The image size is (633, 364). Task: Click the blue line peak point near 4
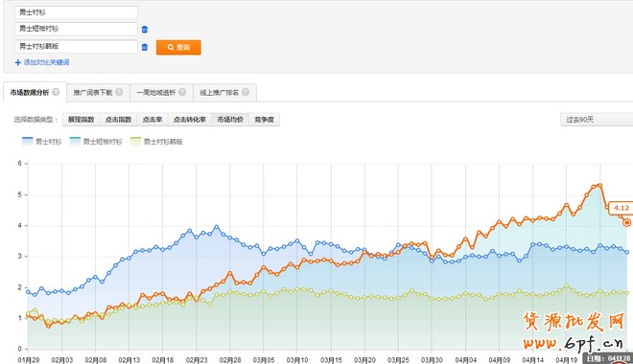tap(217, 227)
